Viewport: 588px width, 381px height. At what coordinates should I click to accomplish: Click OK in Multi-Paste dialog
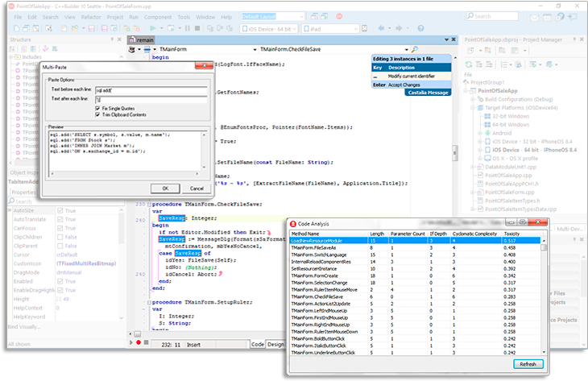[x=165, y=188]
